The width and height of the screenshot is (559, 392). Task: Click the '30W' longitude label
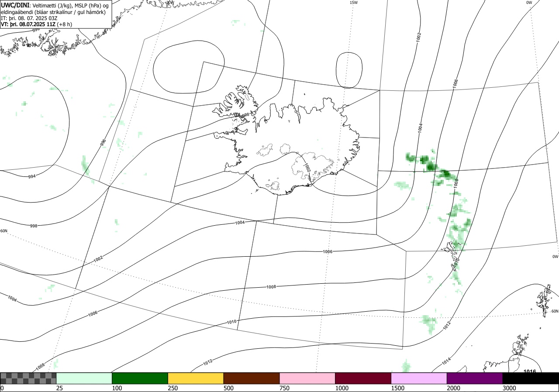[170, 2]
